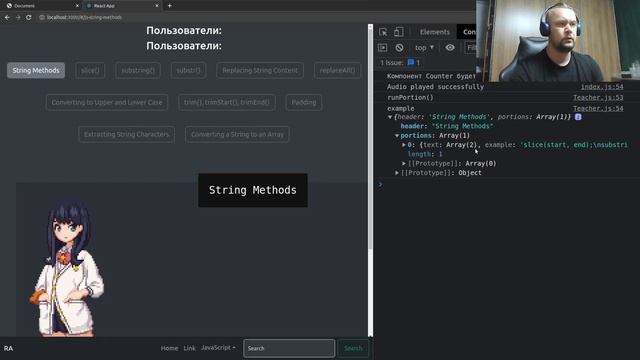
Task: Click the console prompt line
Action: click(506, 184)
